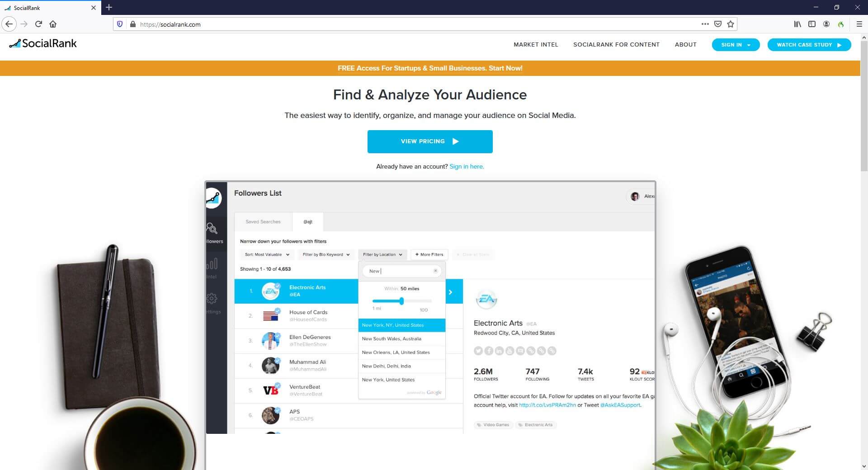Show the browser sidebar
Viewport: 868px width, 470px height.
tap(812, 24)
